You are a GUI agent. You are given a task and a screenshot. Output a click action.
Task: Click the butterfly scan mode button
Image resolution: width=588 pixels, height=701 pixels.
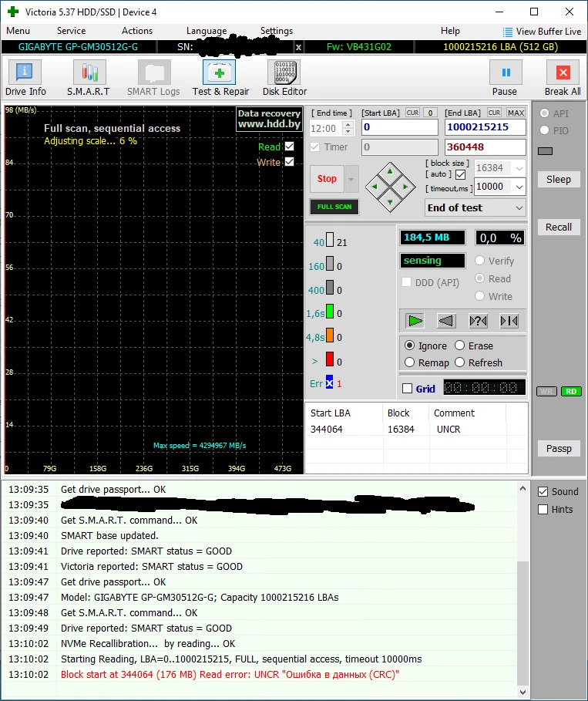(509, 321)
